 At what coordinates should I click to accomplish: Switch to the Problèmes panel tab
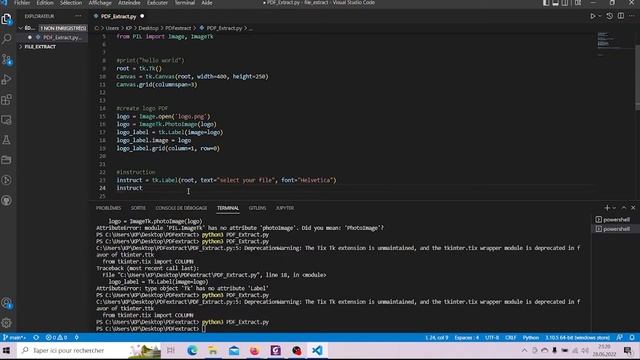(x=109, y=208)
